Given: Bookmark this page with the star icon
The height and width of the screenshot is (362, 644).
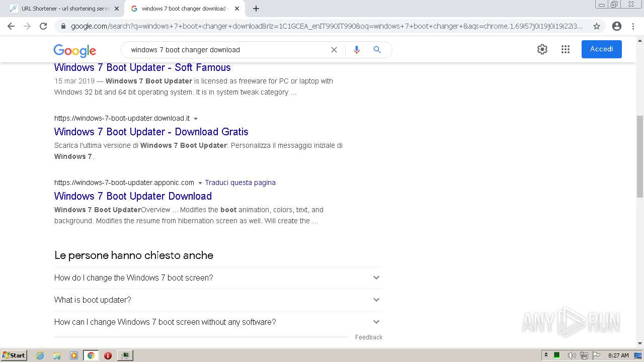Looking at the screenshot, I should click(597, 26).
